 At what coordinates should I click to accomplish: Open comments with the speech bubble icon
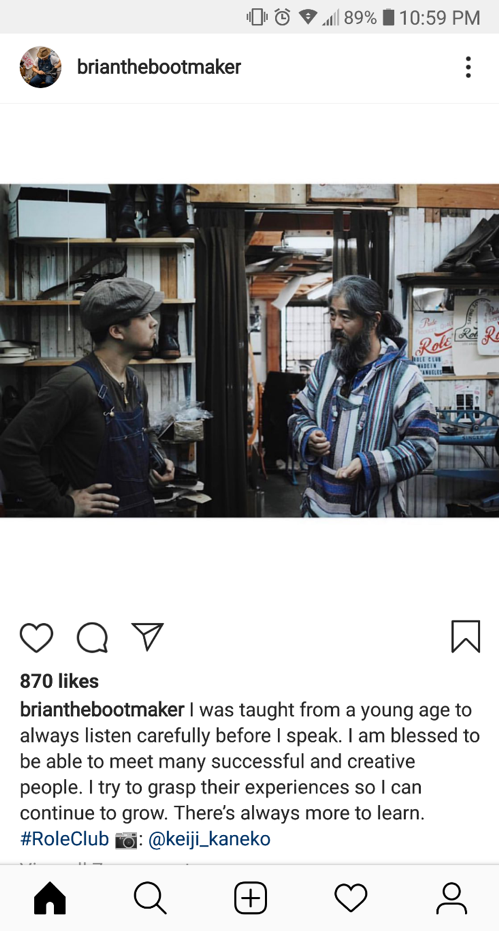pos(92,638)
